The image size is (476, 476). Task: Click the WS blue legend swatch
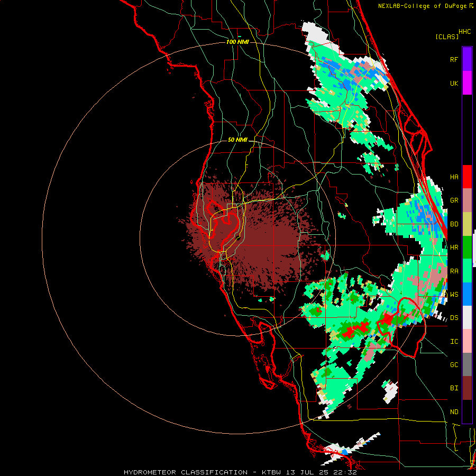467,294
